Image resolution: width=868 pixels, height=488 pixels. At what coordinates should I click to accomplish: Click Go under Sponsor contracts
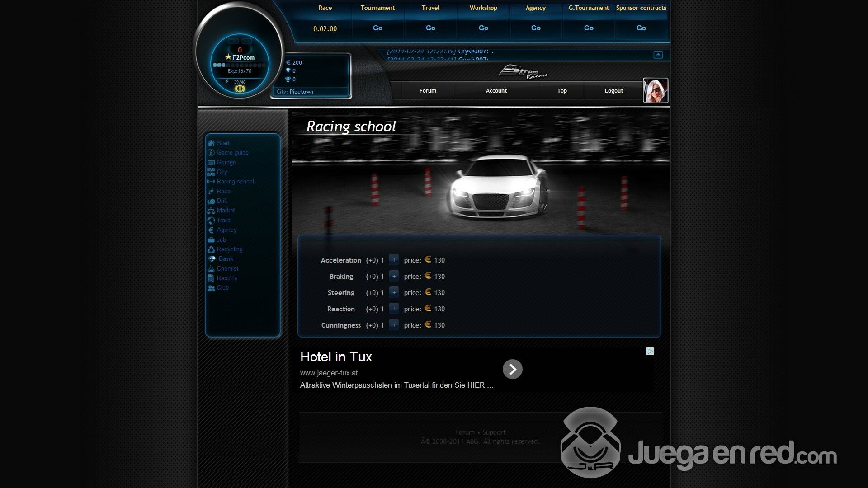(641, 28)
